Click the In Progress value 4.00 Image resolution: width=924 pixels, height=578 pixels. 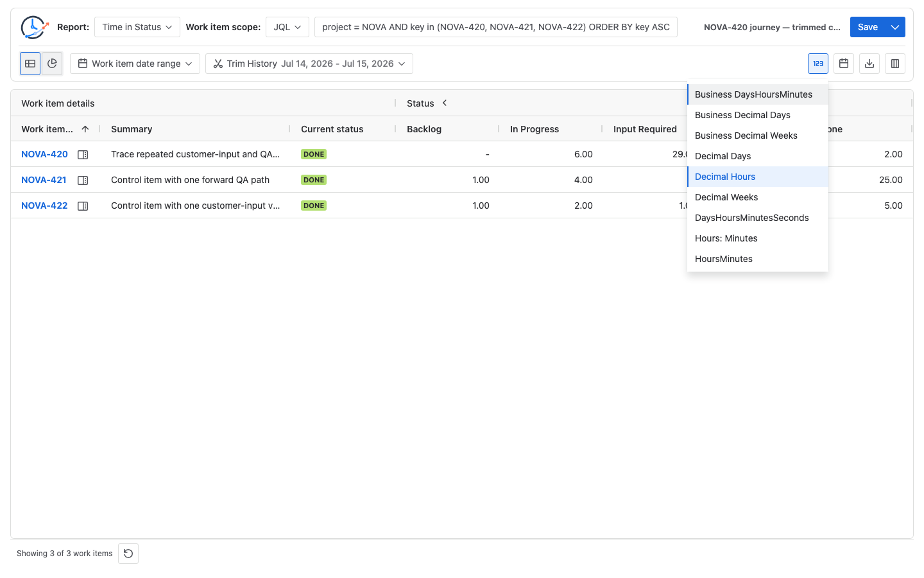(x=583, y=180)
